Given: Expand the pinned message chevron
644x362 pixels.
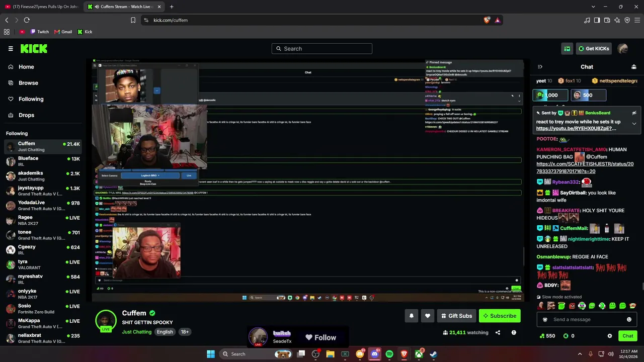Looking at the screenshot, I should point(634,124).
